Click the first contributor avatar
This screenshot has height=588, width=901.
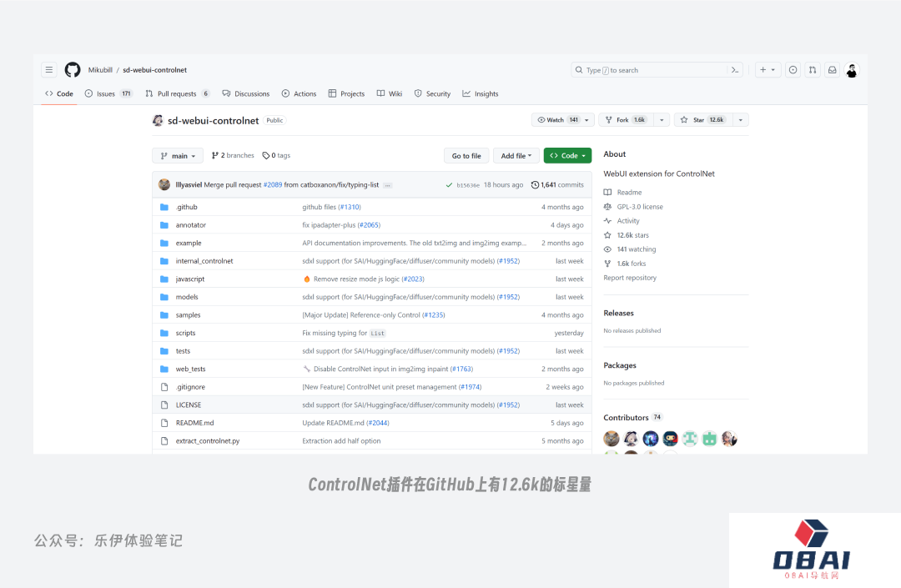(x=612, y=439)
